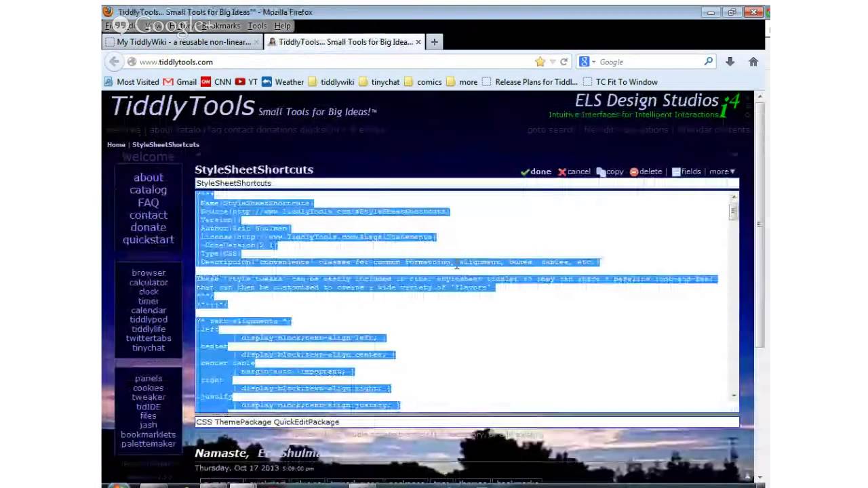
Task: Open the timer tool link
Action: point(149,301)
